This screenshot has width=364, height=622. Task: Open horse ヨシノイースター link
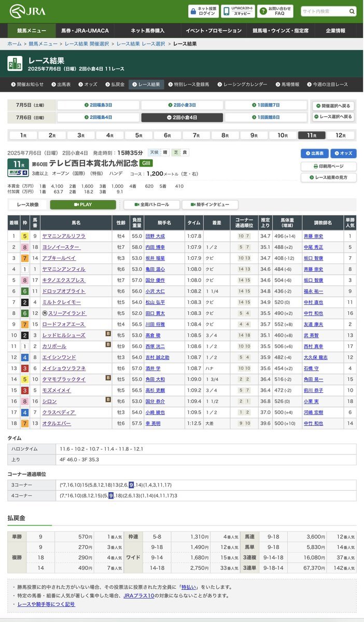pos(62,247)
